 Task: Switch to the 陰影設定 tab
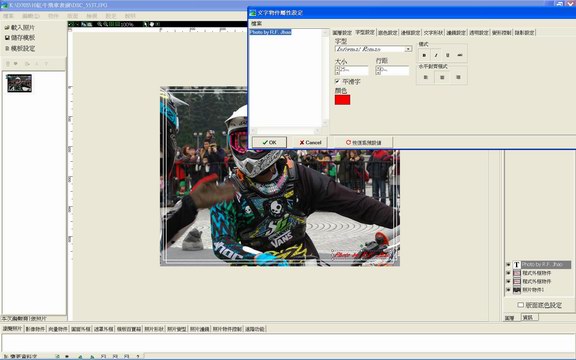(x=524, y=33)
